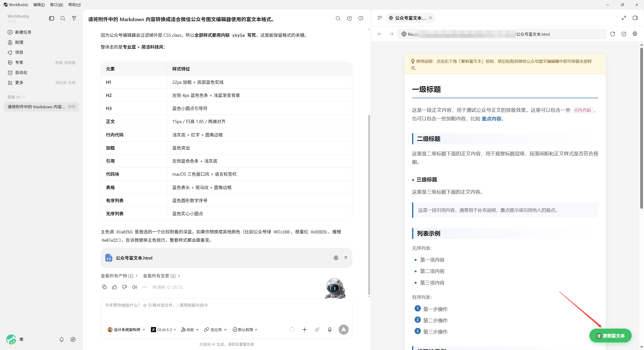644x350 pixels.
Task: Start a new task via 新建任务
Action: tap(42, 32)
